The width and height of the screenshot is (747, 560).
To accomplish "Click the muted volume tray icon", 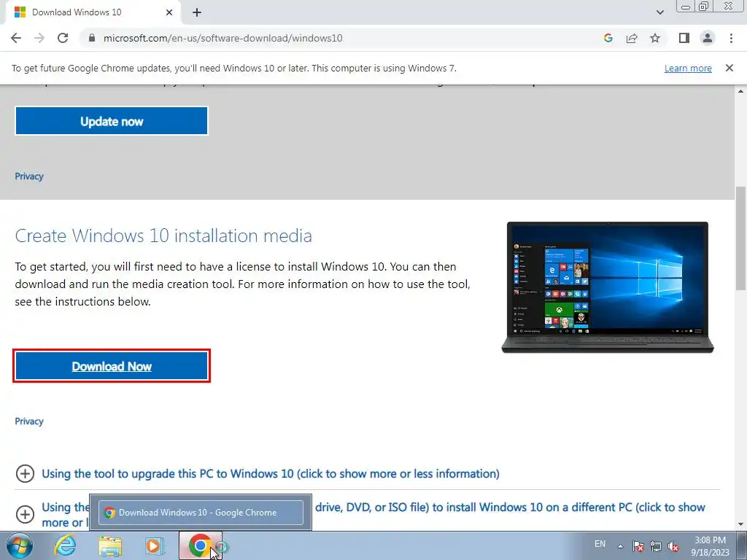I will tap(673, 546).
